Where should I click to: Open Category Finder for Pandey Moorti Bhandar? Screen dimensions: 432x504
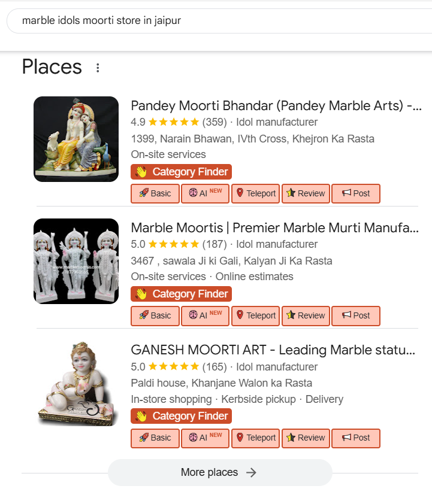pos(181,172)
